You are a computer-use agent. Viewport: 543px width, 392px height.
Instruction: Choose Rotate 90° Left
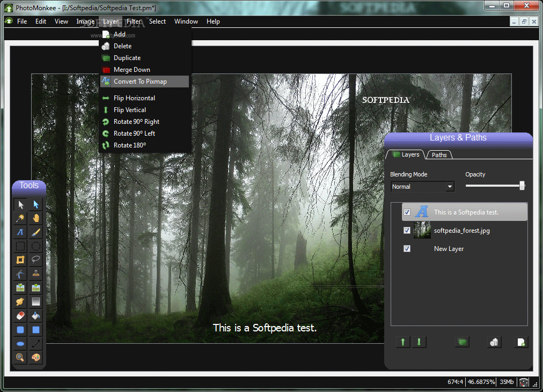click(x=145, y=133)
